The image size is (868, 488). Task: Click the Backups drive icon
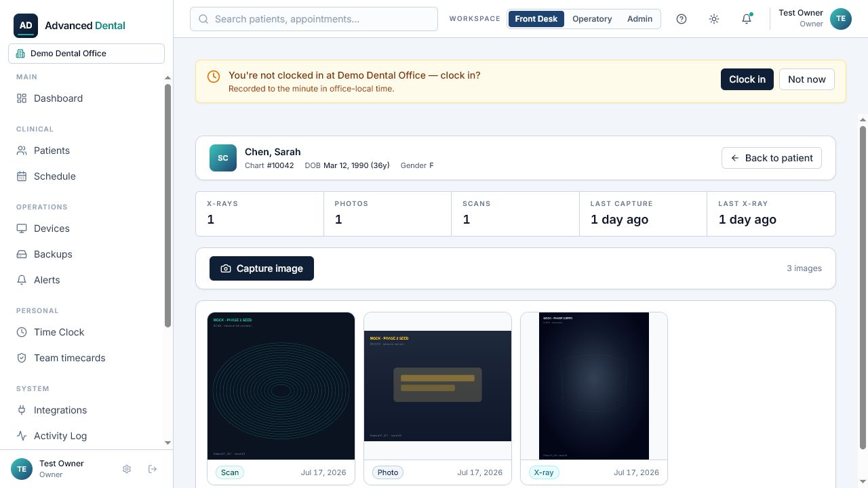click(x=22, y=254)
